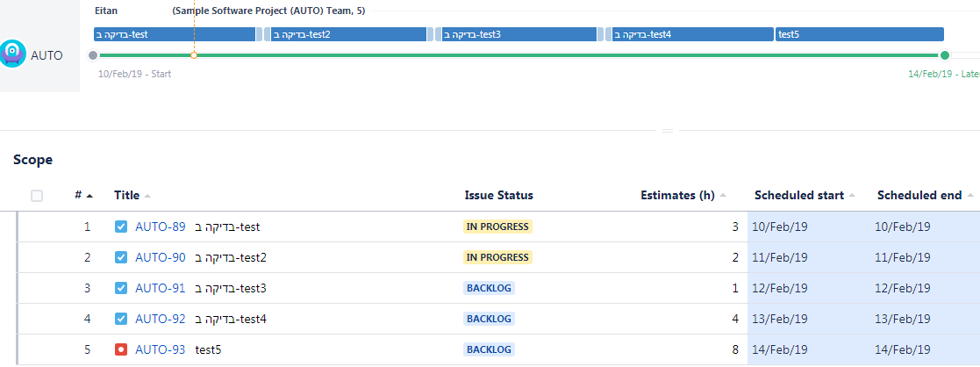
Task: Select the בדיקה ב-test3 timeline bar
Action: pyautogui.click(x=516, y=34)
